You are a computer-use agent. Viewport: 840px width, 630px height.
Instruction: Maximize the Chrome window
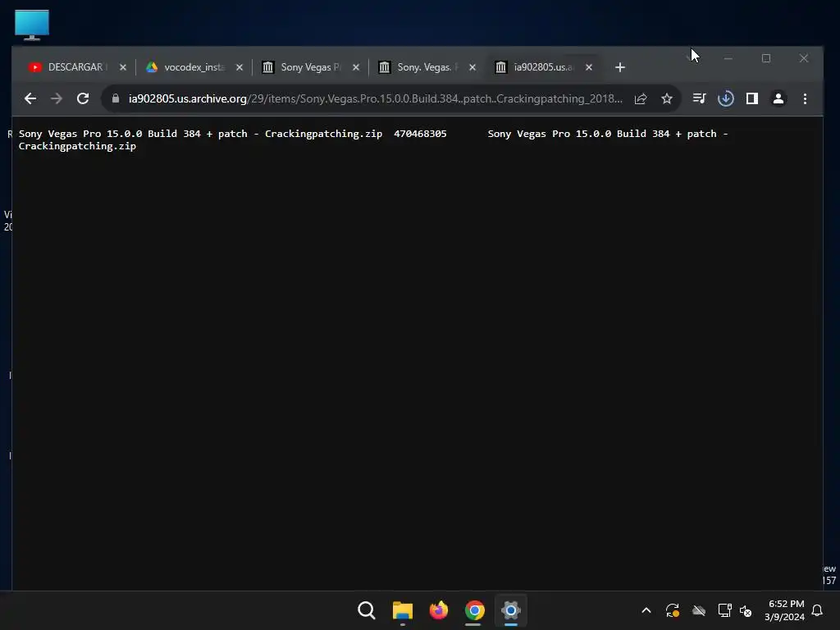(766, 58)
